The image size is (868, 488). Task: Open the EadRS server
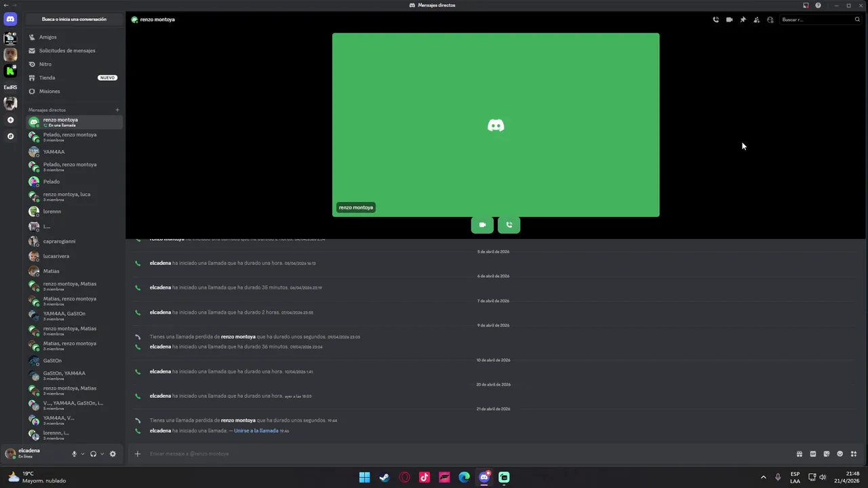click(x=10, y=87)
